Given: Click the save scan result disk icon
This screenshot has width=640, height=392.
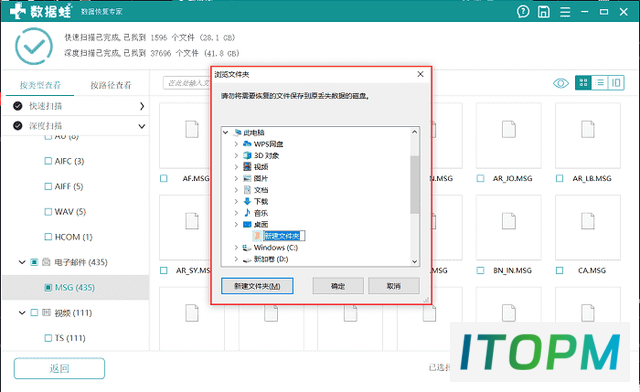Looking at the screenshot, I should point(544,12).
